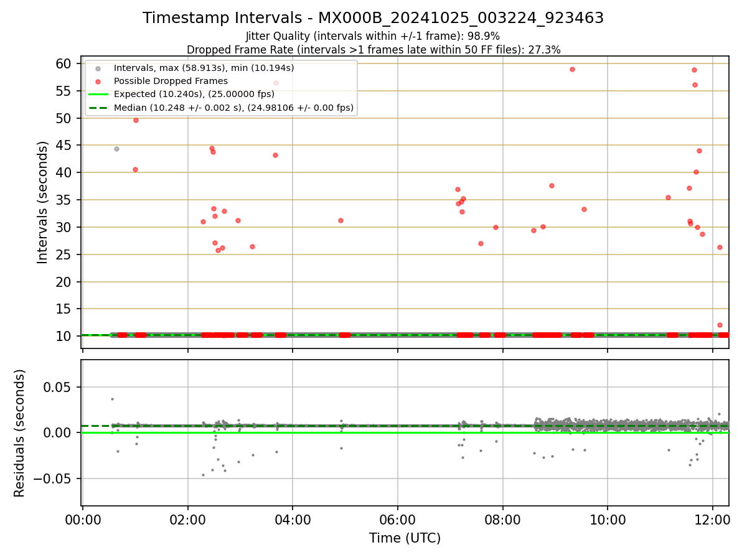The height and width of the screenshot is (560, 747).
Task: Click the highest red point near 09:20
Action: tap(572, 69)
